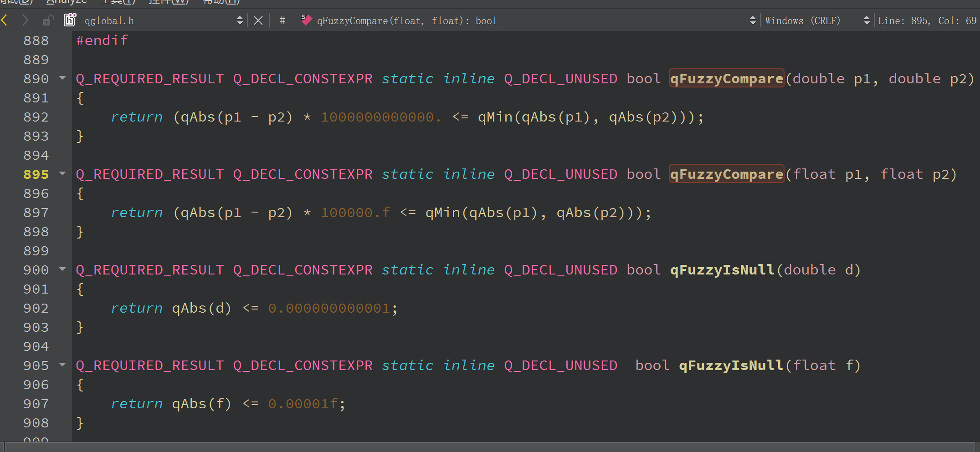Click the 100000.f literal on line 897
This screenshot has height=452, width=980.
355,213
